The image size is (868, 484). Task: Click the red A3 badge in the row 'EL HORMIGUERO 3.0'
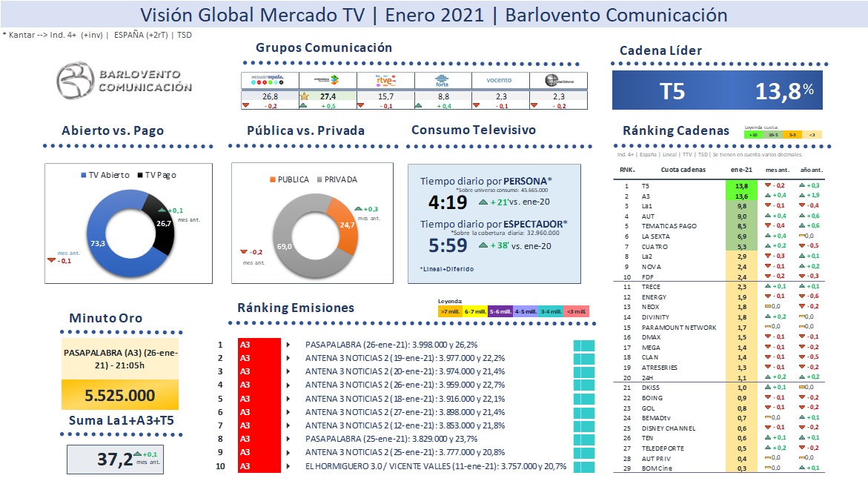(x=259, y=466)
